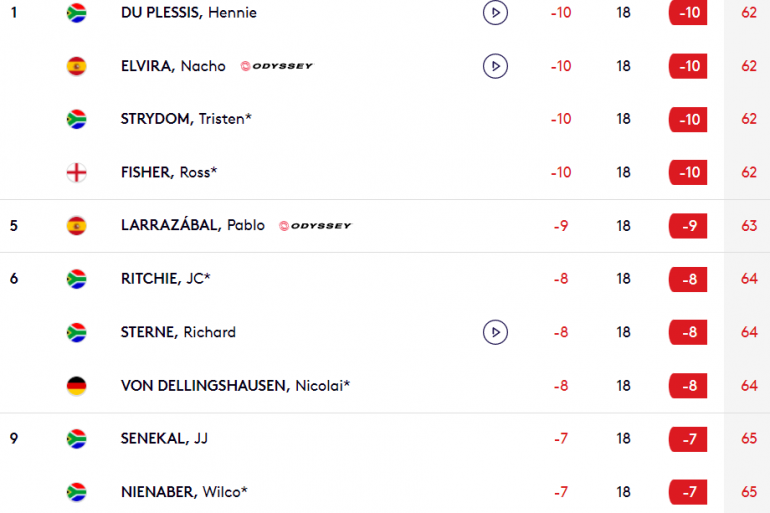Click red -10 badge in Strydom row
Screen dimensions: 770x513
click(x=688, y=119)
